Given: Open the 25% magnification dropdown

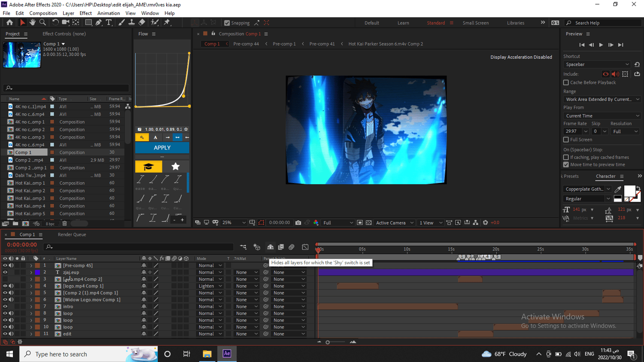Looking at the screenshot, I should point(234,222).
